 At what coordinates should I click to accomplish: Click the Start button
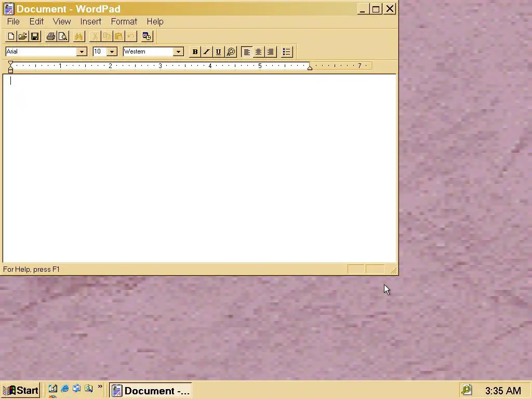(21, 391)
